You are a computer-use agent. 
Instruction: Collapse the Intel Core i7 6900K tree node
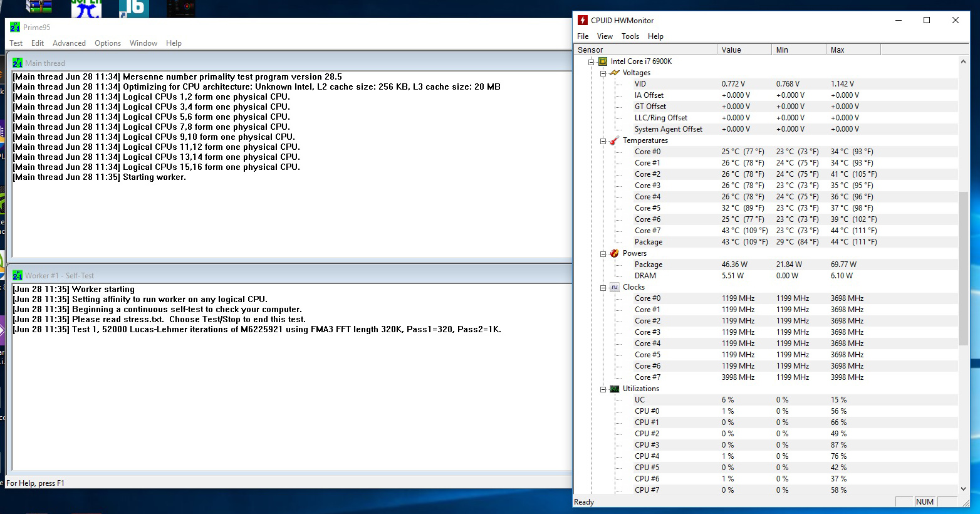click(x=591, y=62)
